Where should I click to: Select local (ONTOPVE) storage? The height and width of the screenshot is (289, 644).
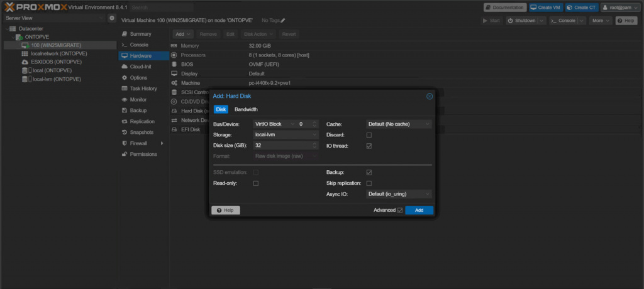click(x=52, y=70)
